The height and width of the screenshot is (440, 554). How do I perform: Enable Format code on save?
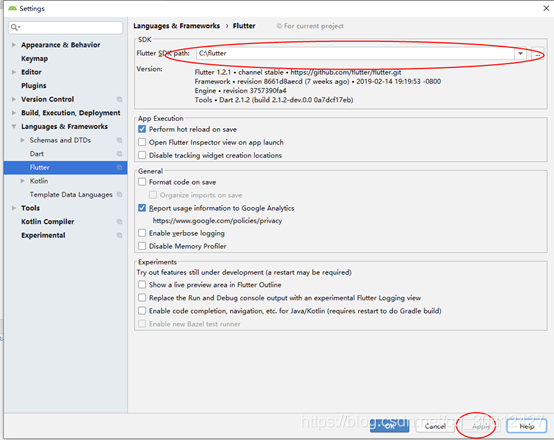[142, 182]
